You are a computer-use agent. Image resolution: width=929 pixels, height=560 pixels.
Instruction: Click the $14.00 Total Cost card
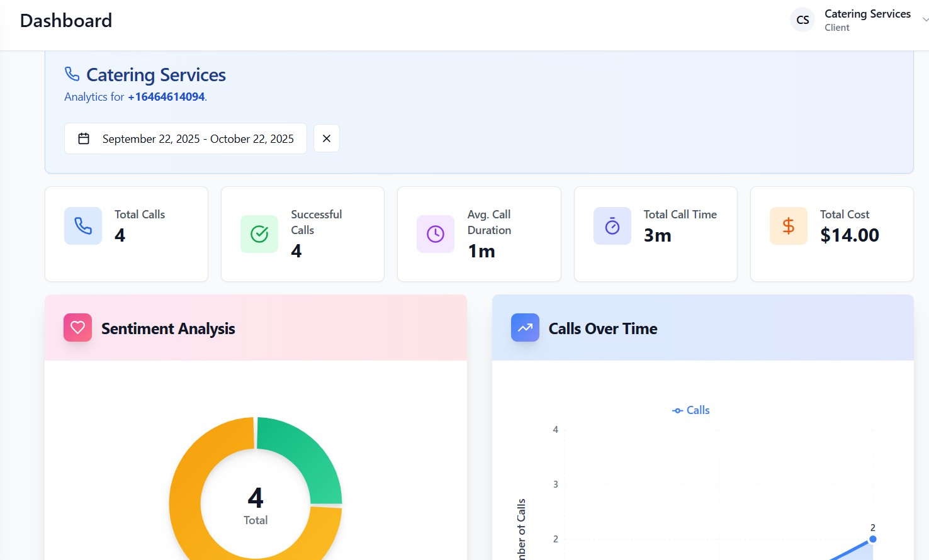click(x=831, y=234)
